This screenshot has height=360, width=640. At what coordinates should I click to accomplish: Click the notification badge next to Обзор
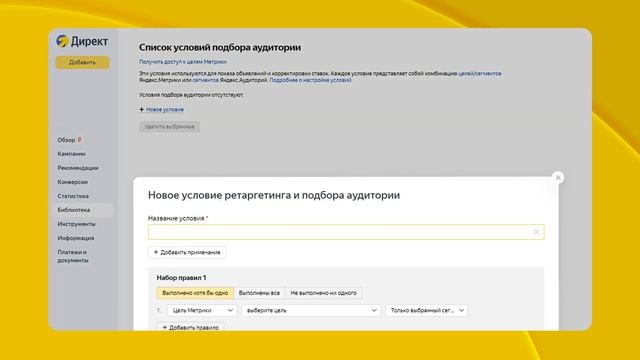[80, 140]
